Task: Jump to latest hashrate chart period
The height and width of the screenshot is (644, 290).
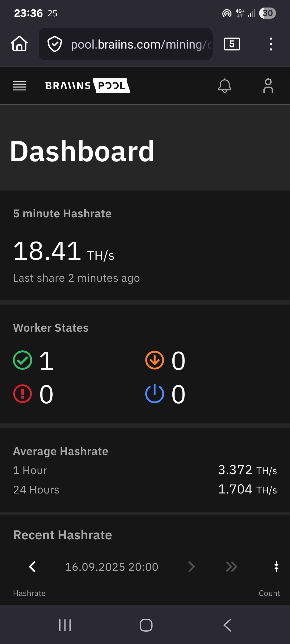Action: tap(231, 567)
